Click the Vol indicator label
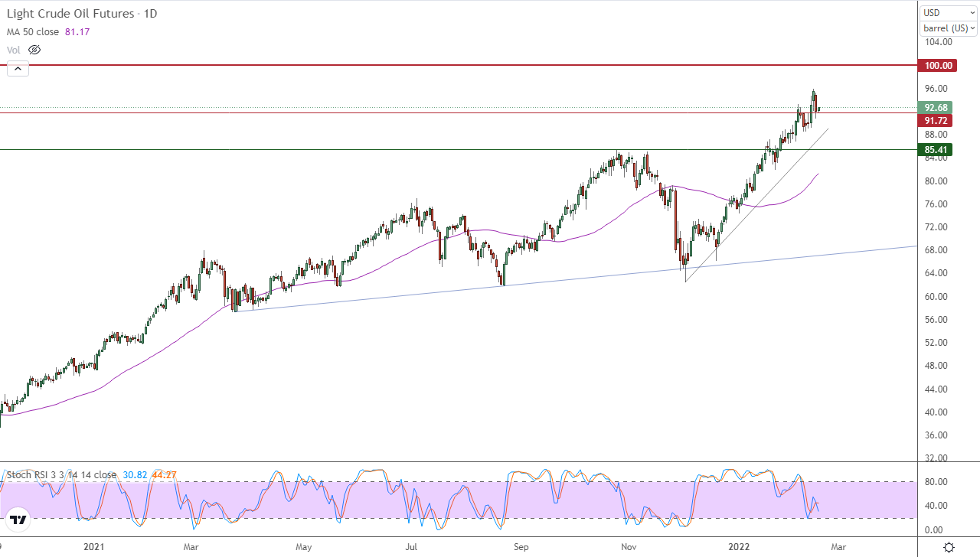 click(x=13, y=50)
